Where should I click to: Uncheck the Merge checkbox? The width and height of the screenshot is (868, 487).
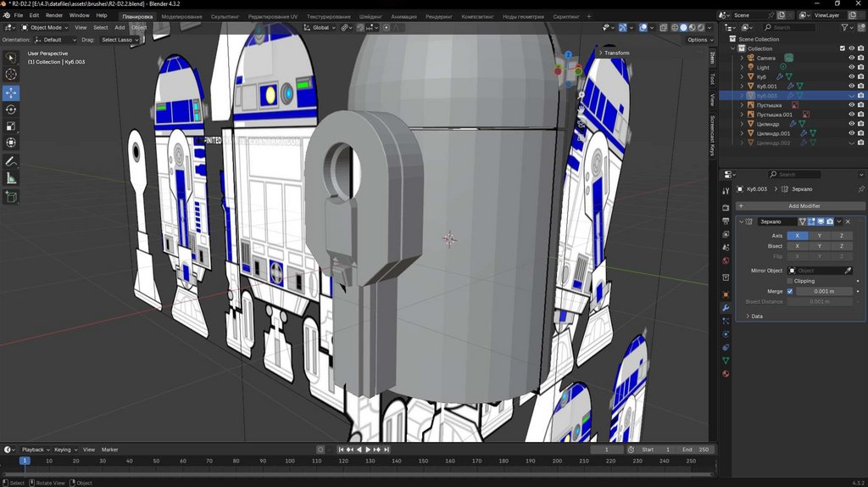click(x=790, y=291)
